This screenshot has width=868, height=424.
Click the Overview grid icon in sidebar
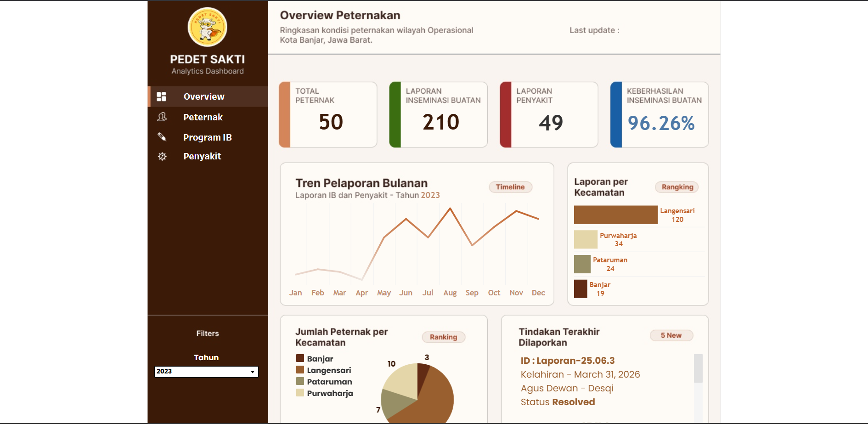161,96
